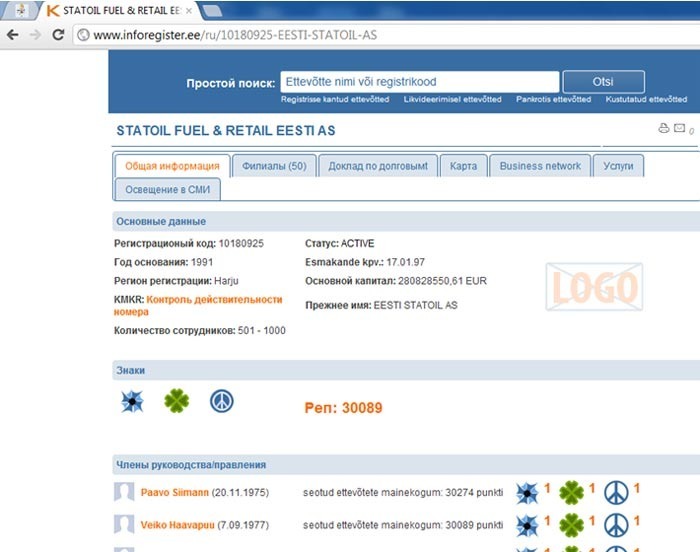Open the Business network tab
Screen dimensions: 700x552
click(x=540, y=166)
